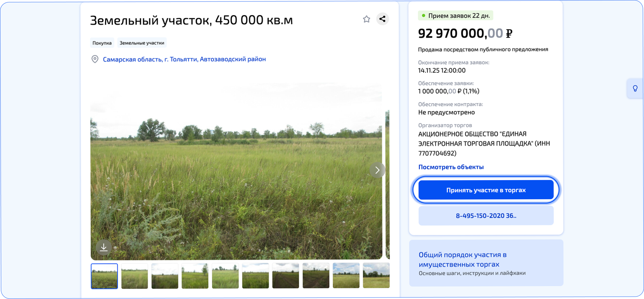
Task: Click Продажа посредством публичного предложения text
Action: point(483,49)
